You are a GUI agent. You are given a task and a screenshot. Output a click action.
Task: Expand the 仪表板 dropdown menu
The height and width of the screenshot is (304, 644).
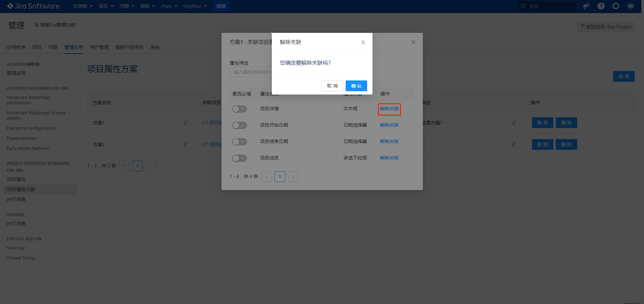(83, 6)
